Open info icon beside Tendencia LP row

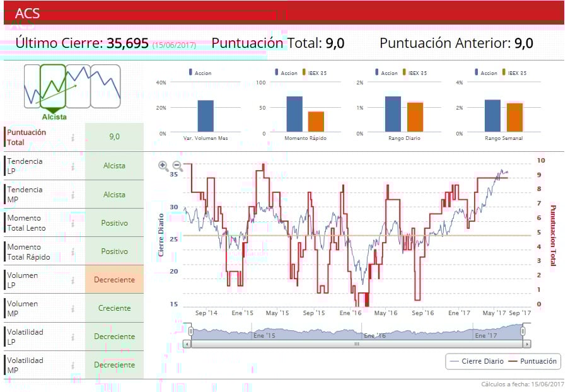pyautogui.click(x=72, y=166)
